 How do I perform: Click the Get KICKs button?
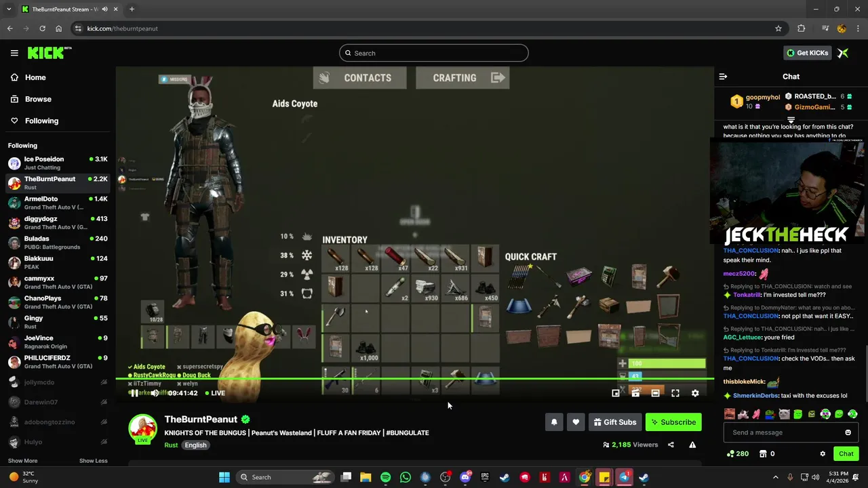click(x=807, y=53)
